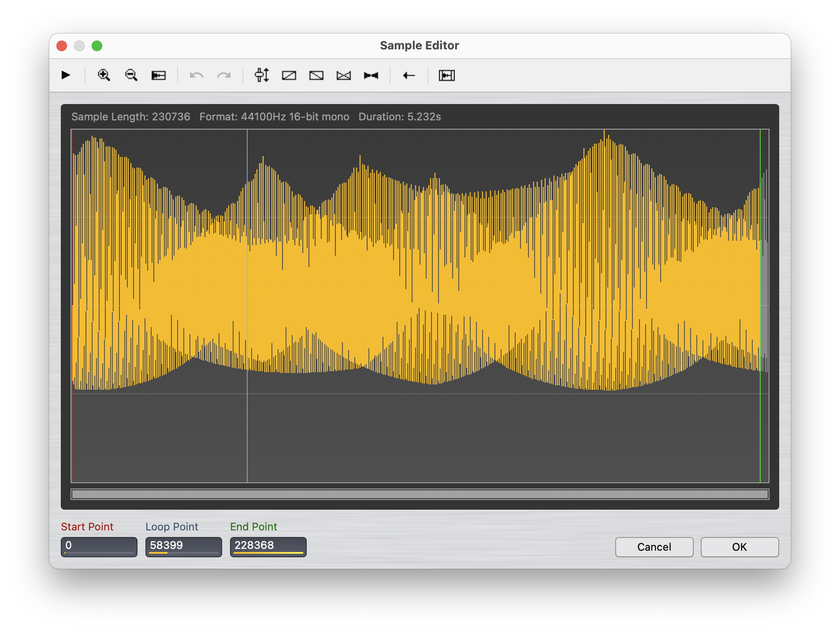Apply fade out to the sample
Screen dimensions: 840x634
click(316, 75)
